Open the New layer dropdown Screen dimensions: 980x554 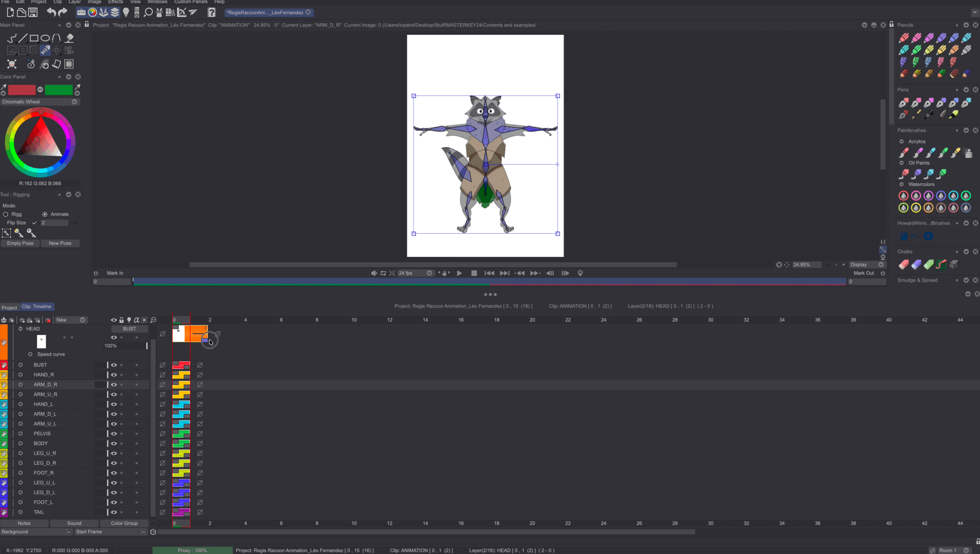(x=82, y=320)
